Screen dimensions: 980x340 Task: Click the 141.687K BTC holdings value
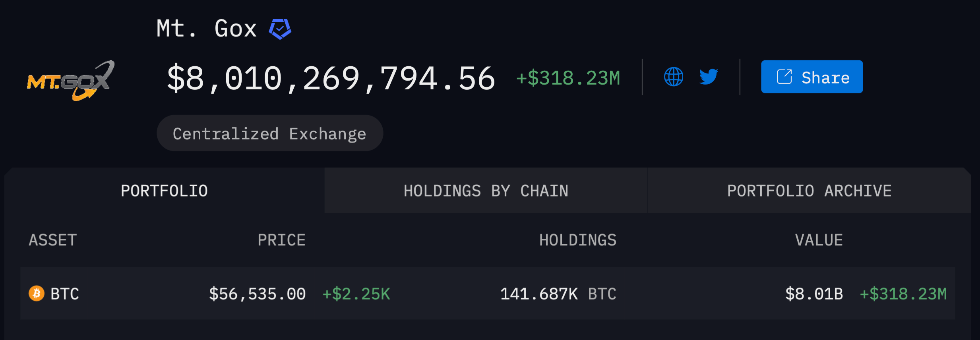(558, 294)
